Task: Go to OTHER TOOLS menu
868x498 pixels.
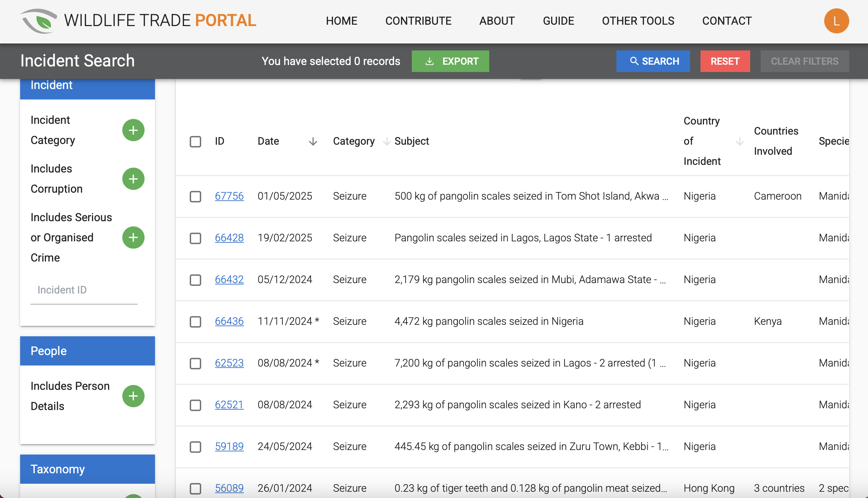Action: point(638,21)
